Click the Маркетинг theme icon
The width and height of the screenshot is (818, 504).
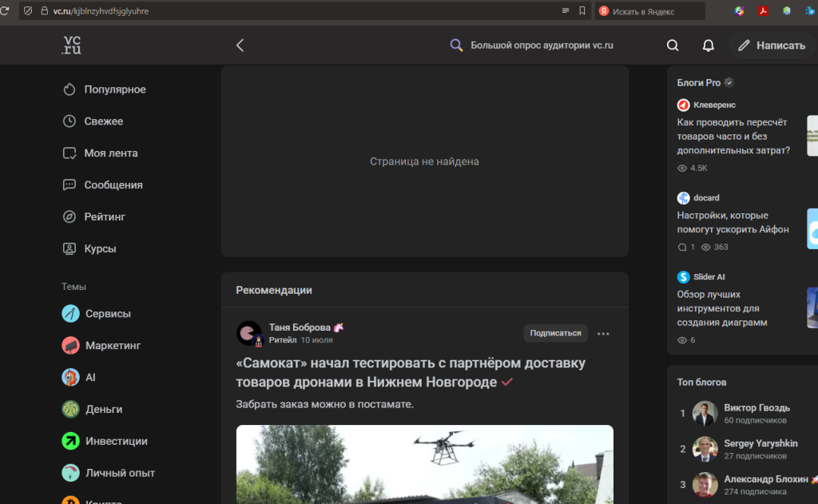click(70, 345)
